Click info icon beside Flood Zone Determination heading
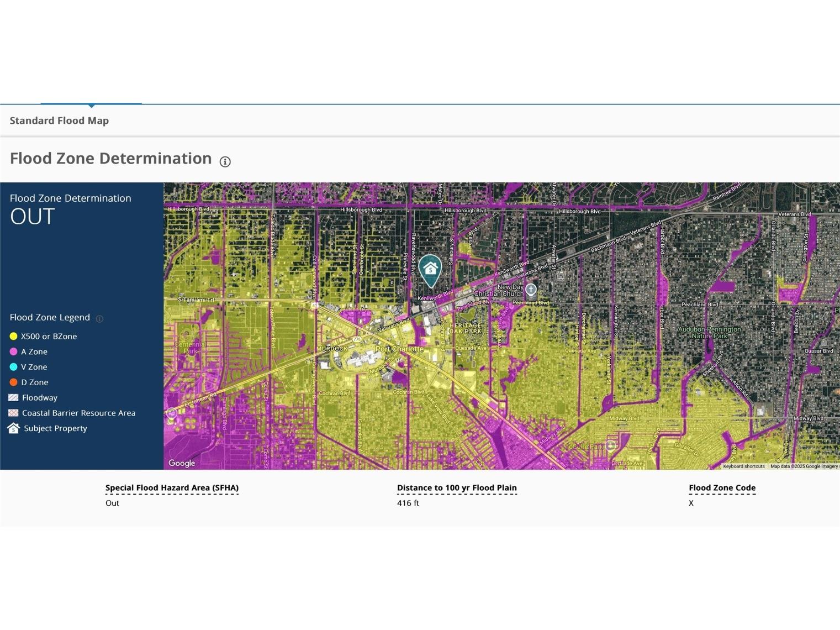Viewport: 840px width, 630px height. [x=225, y=161]
